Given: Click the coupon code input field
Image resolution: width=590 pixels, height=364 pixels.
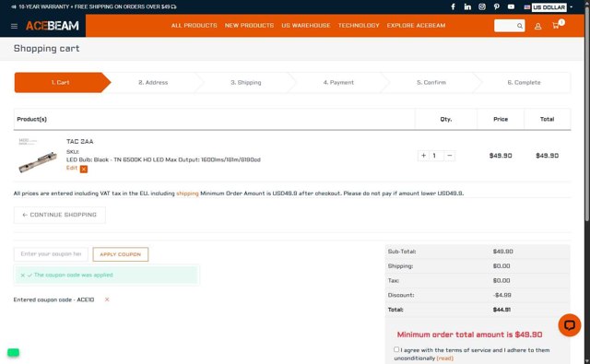Looking at the screenshot, I should pos(52,254).
